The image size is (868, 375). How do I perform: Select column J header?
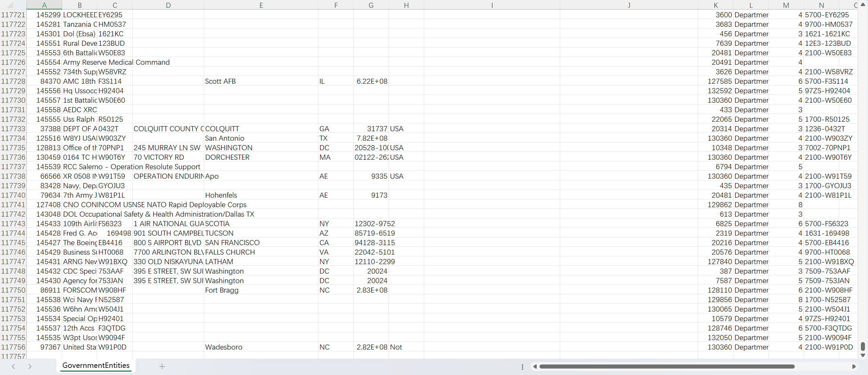[x=629, y=5]
